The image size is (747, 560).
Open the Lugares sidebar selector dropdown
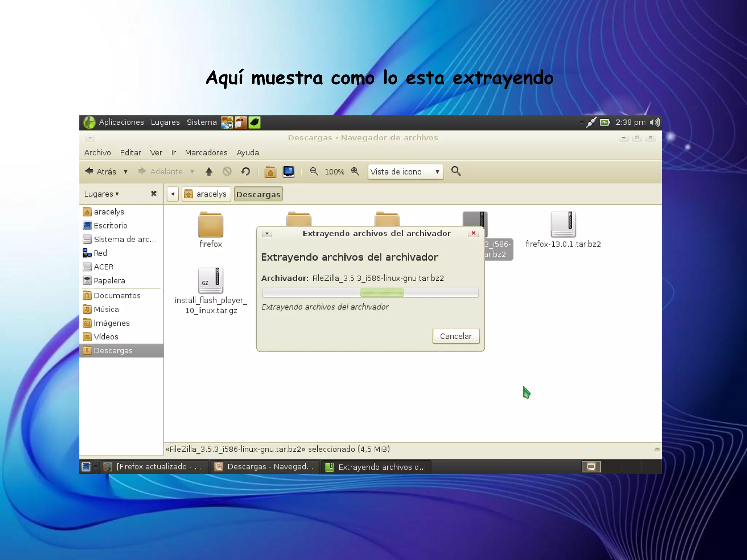click(101, 194)
